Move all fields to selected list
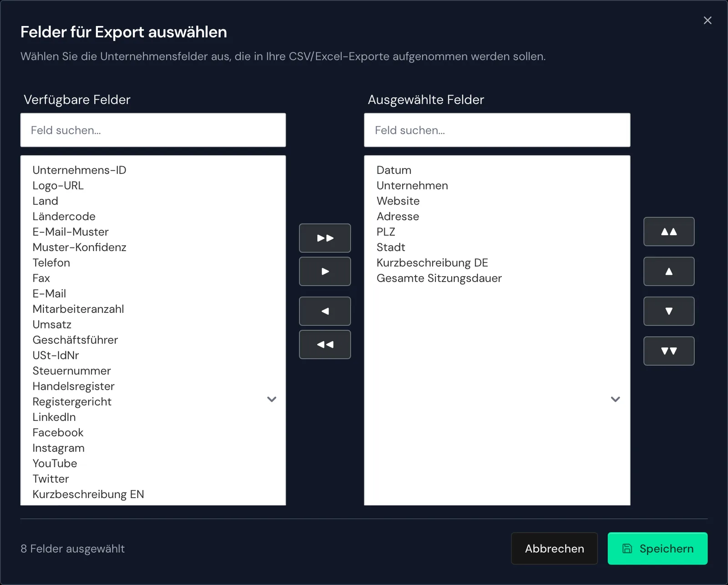Viewport: 728px width, 585px height. (x=325, y=238)
